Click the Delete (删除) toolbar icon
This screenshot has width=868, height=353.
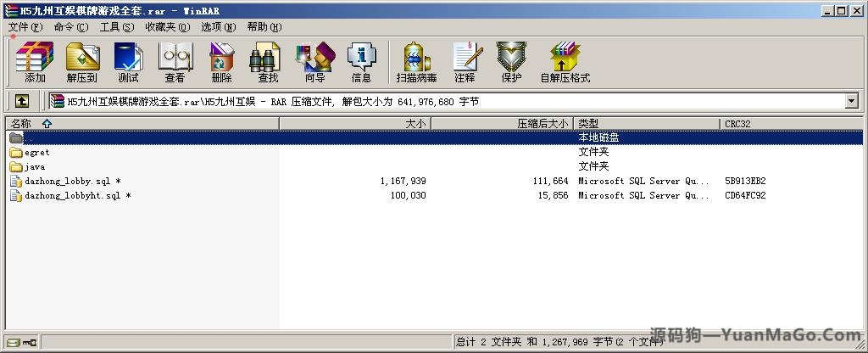[221, 61]
